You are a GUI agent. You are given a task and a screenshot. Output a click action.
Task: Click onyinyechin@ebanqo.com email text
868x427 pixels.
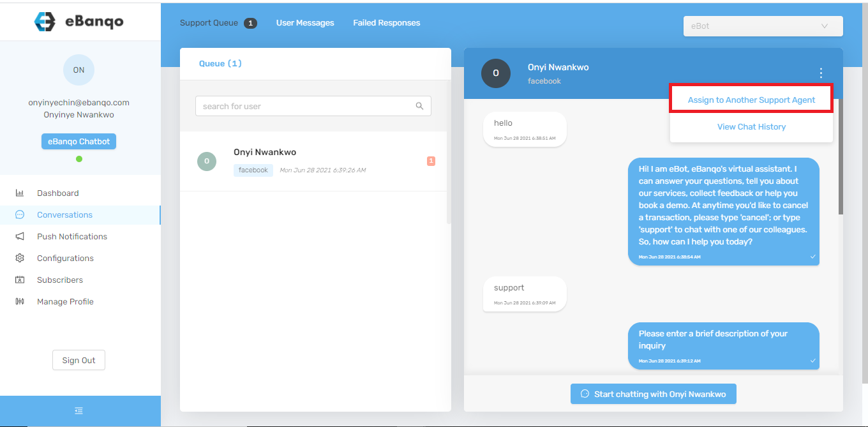pyautogui.click(x=79, y=102)
